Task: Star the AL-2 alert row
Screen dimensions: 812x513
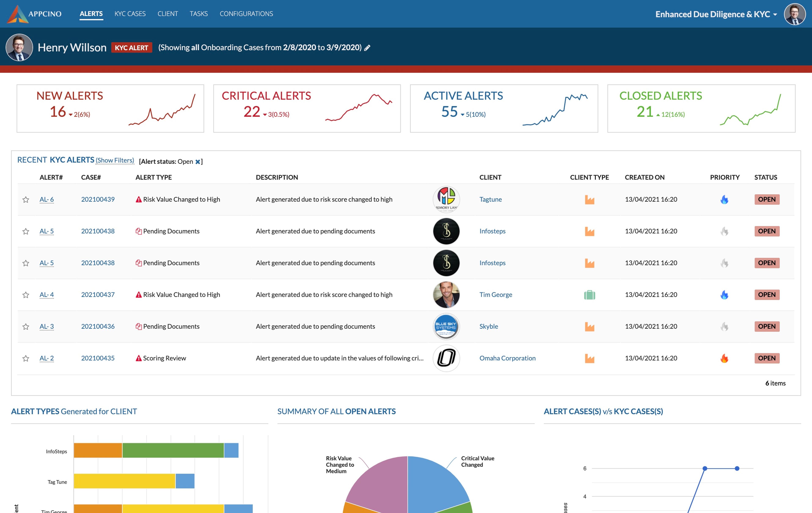Action: (26, 358)
